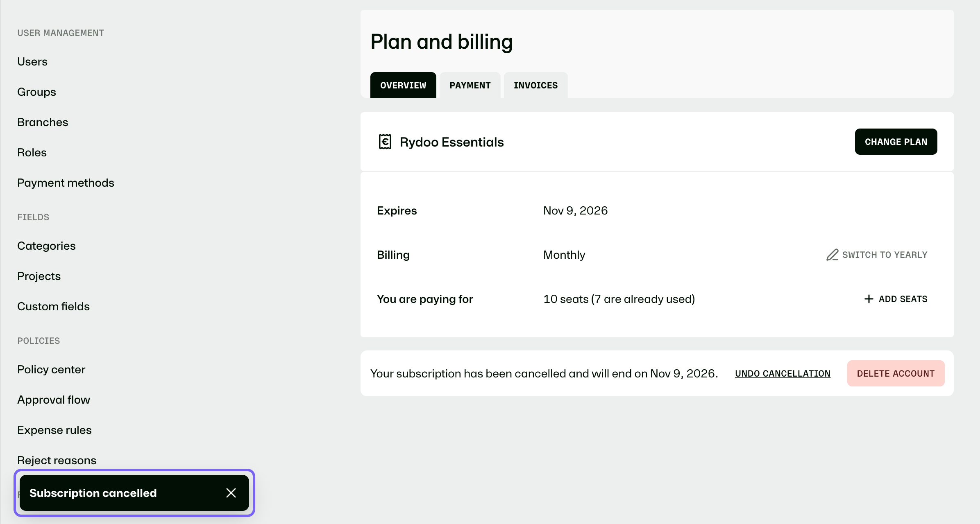Image resolution: width=980 pixels, height=524 pixels.
Task: Dismiss the Subscription cancelled toast
Action: (231, 493)
